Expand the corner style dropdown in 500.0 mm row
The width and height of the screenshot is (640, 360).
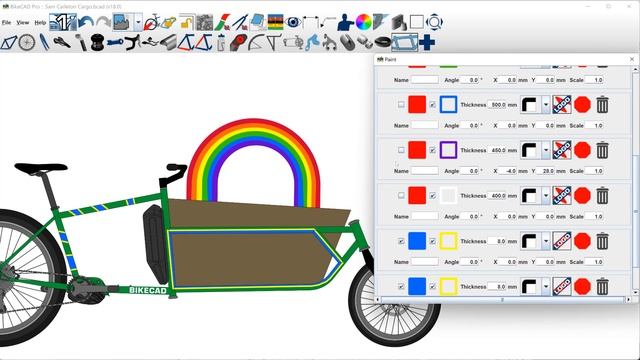[x=546, y=105]
